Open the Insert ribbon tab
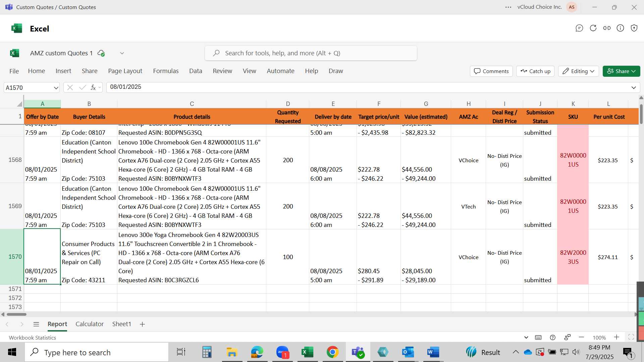The height and width of the screenshot is (362, 644). (x=63, y=71)
